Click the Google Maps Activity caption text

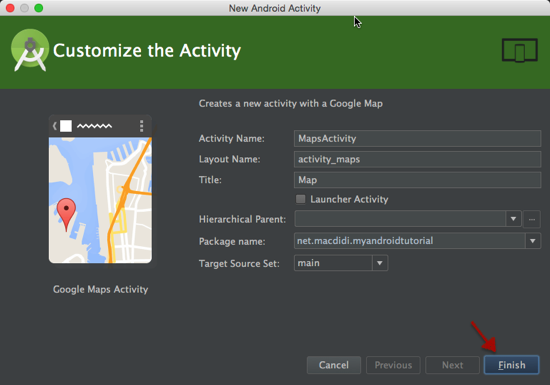click(100, 289)
